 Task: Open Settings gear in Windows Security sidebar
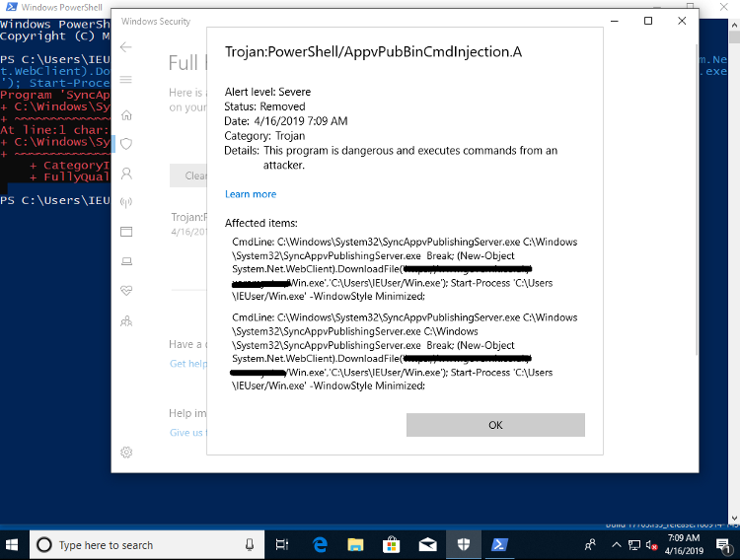pos(126,452)
